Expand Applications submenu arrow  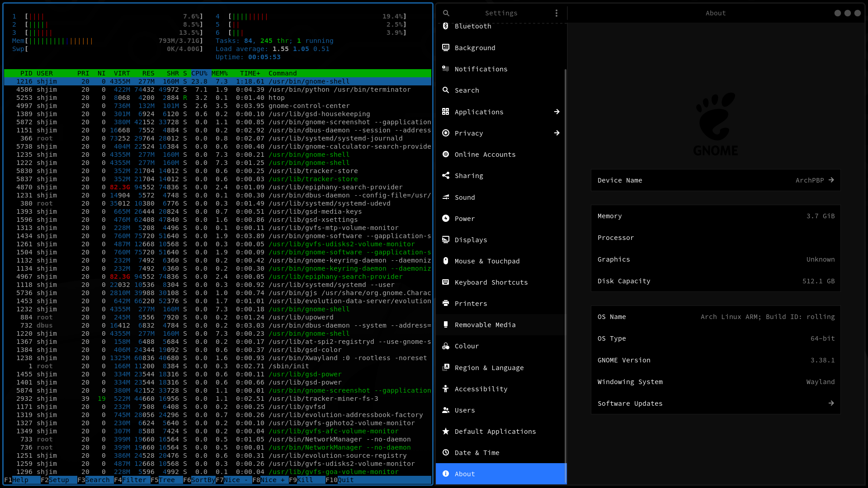[x=557, y=112]
